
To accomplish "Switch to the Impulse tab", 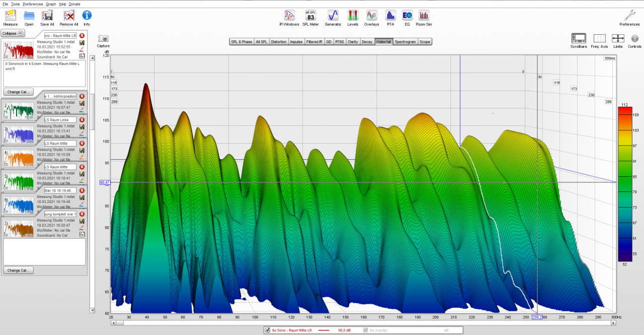I will (x=296, y=42).
